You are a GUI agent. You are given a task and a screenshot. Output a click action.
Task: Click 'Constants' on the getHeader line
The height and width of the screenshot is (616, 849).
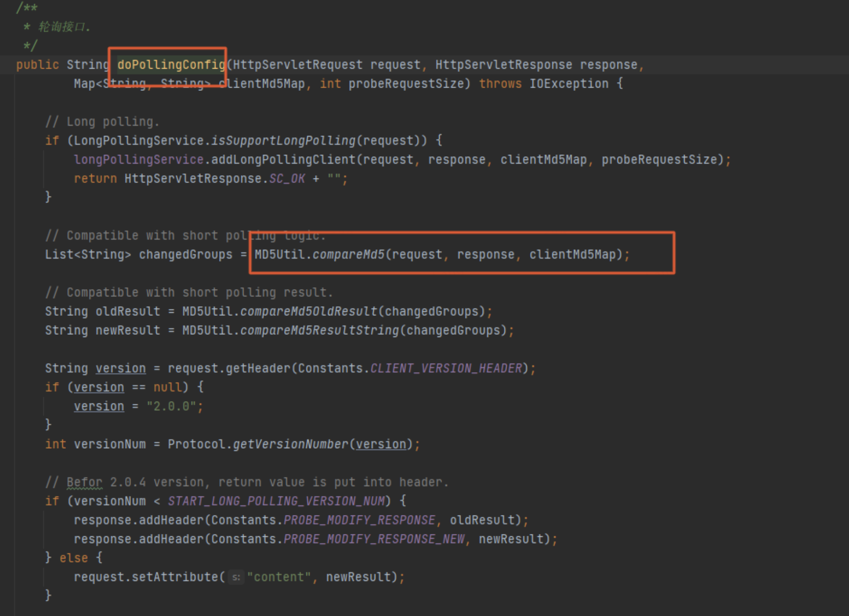tap(330, 368)
